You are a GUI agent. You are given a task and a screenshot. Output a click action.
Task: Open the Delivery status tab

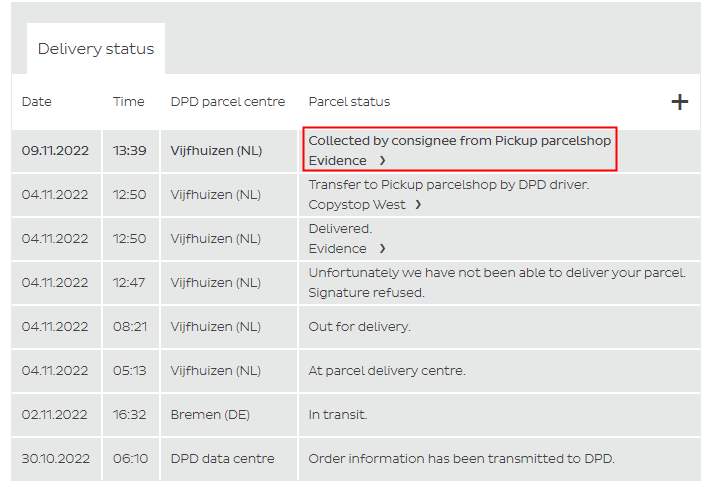click(96, 49)
